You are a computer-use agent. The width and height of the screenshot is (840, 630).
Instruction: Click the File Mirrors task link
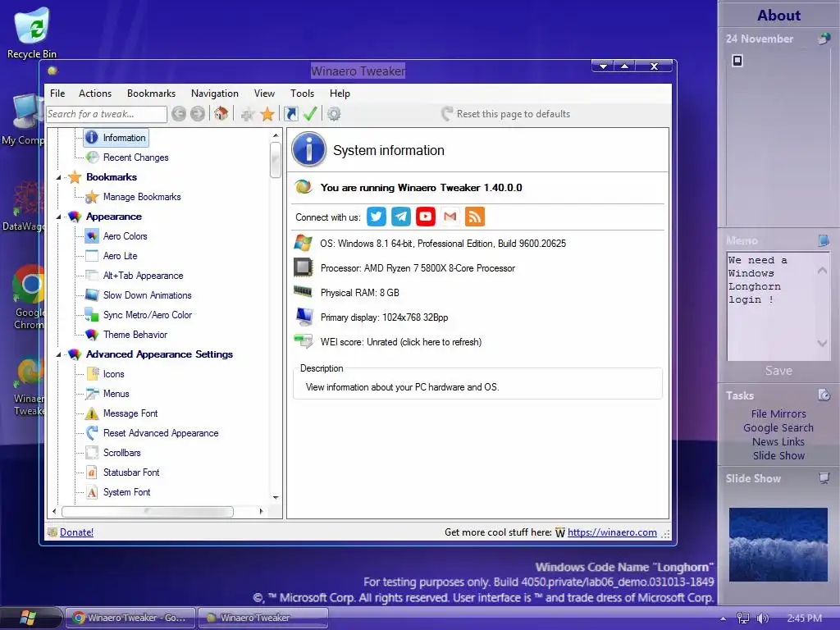[x=778, y=413]
